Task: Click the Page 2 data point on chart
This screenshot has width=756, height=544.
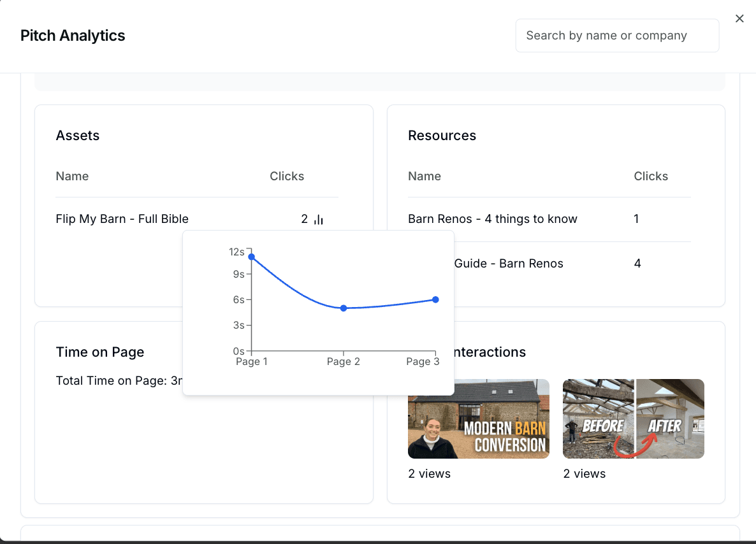Action: pos(344,308)
